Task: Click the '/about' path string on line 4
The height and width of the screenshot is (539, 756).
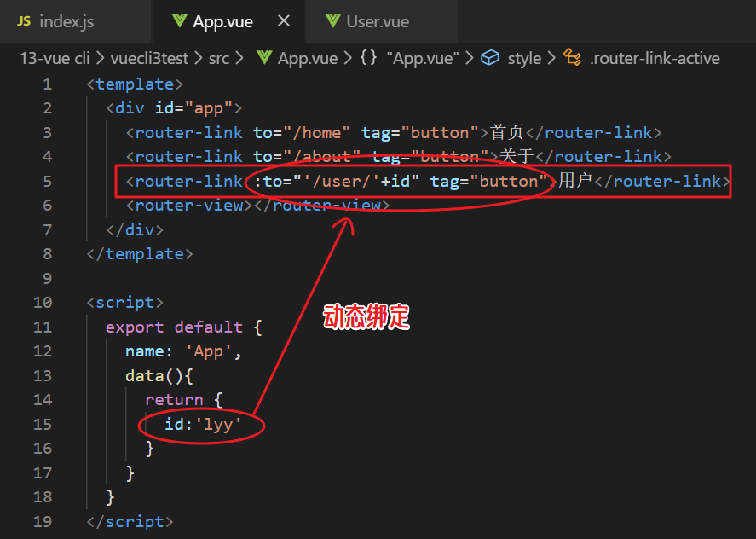Action: click(x=321, y=157)
